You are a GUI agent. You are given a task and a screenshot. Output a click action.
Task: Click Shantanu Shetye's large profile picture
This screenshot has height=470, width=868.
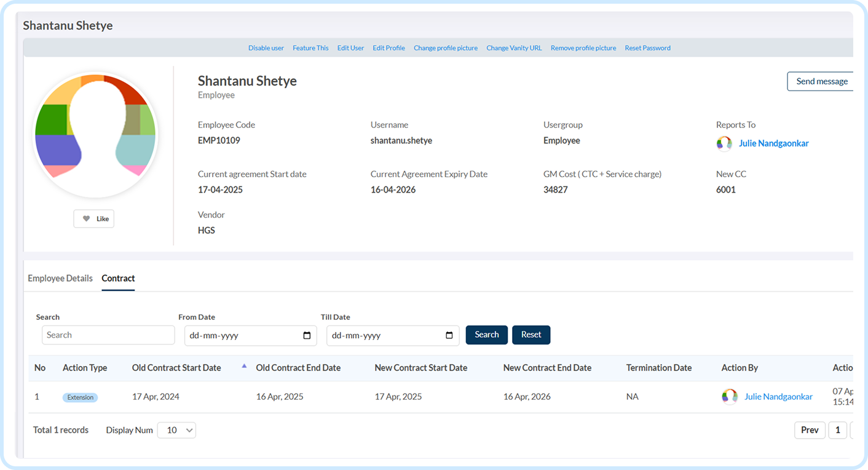coord(95,135)
